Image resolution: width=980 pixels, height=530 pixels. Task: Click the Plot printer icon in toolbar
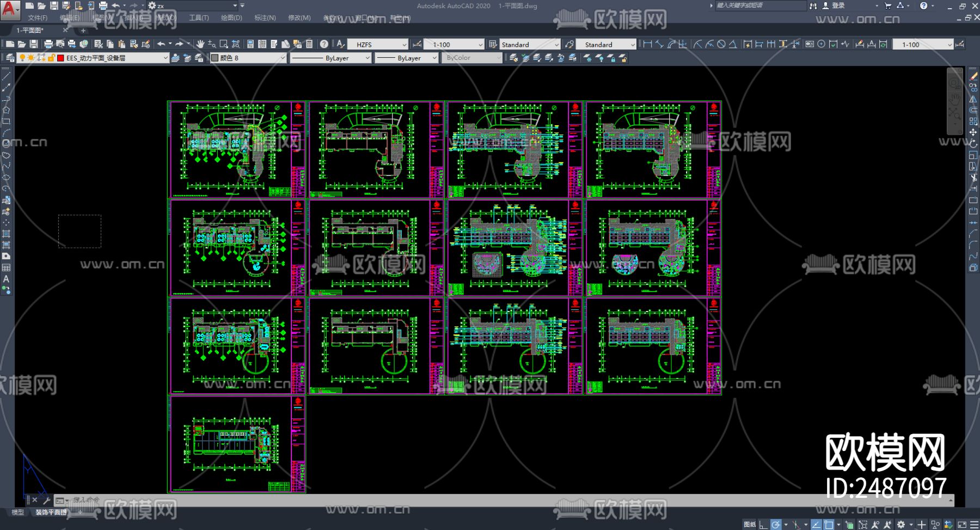[48, 44]
